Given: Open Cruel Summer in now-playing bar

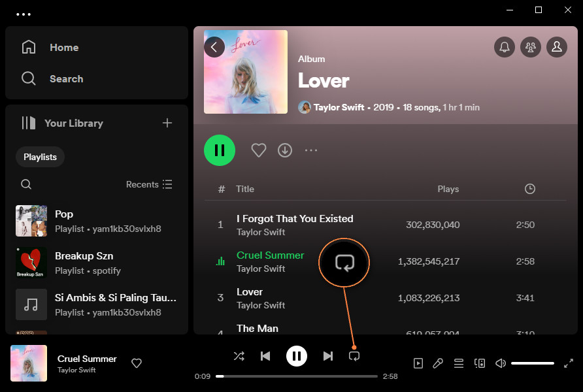Looking at the screenshot, I should click(x=87, y=359).
